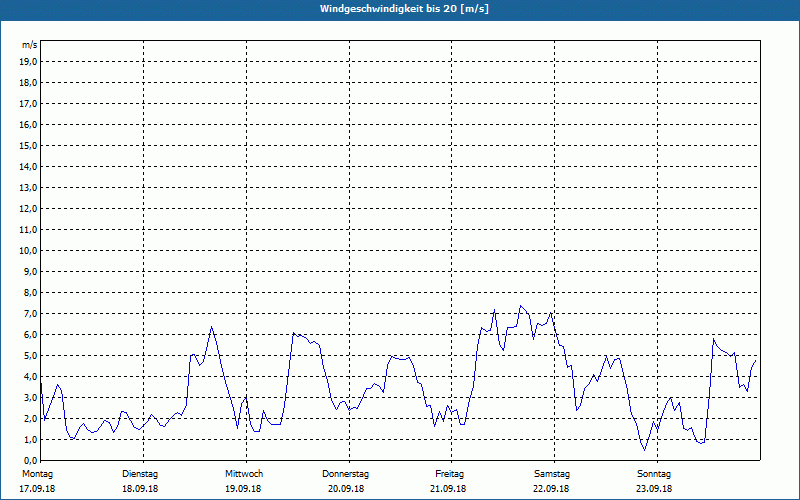800x500 pixels.
Task: Click the 10,0 axis value
Action: coord(28,251)
